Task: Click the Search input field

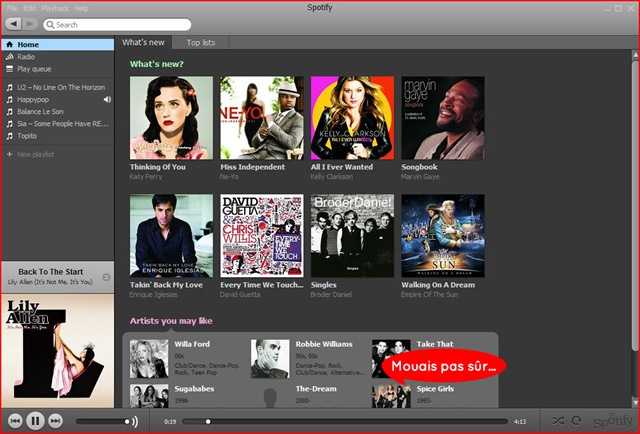Action: [117, 24]
